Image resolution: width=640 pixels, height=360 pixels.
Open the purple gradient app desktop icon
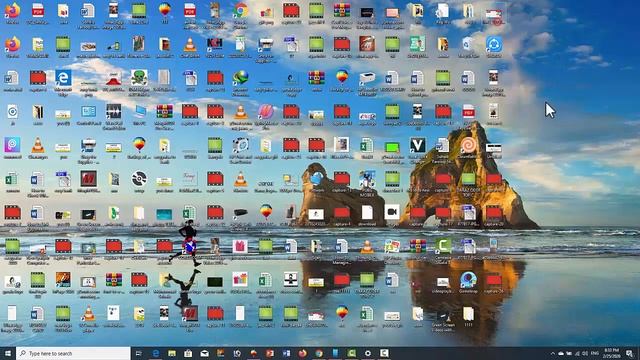(12, 145)
